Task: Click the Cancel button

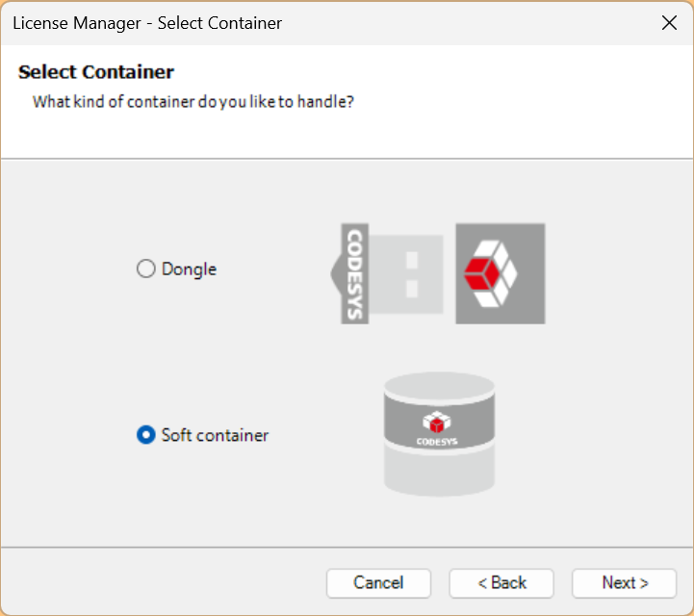Action: [378, 583]
